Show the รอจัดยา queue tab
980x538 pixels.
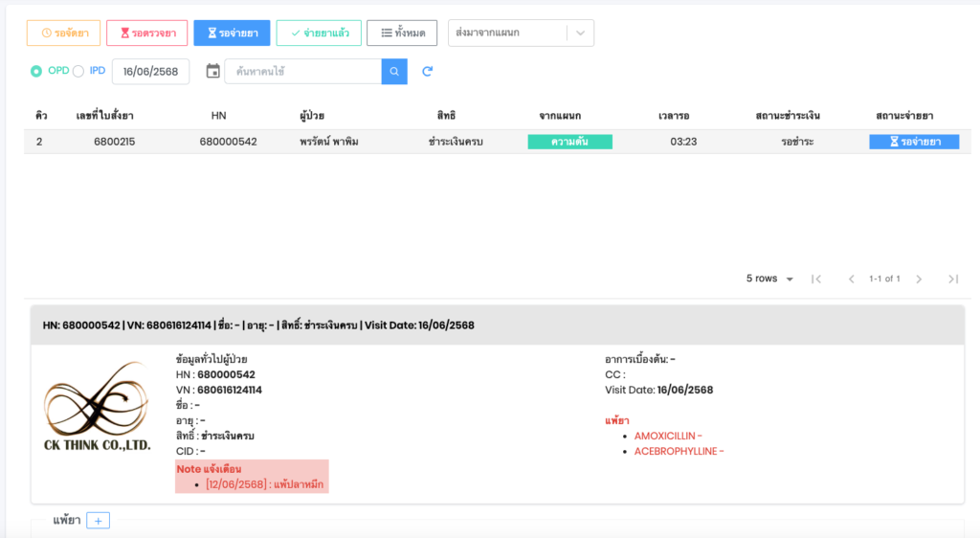62,33
